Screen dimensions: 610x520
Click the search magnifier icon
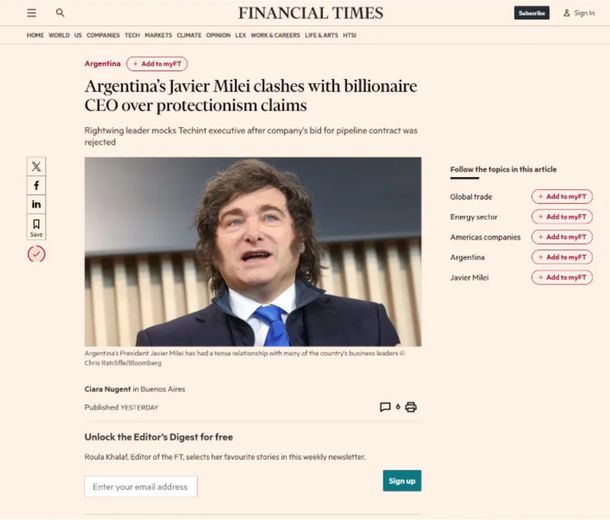coord(60,13)
